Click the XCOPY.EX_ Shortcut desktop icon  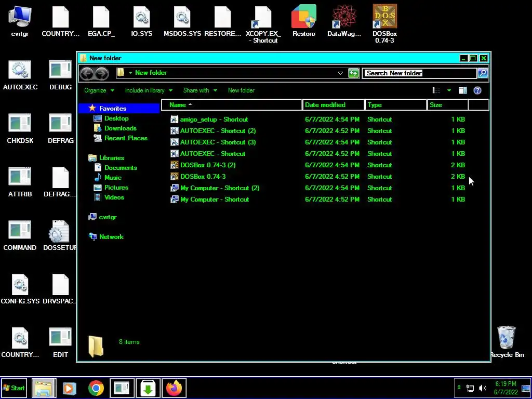tap(263, 24)
